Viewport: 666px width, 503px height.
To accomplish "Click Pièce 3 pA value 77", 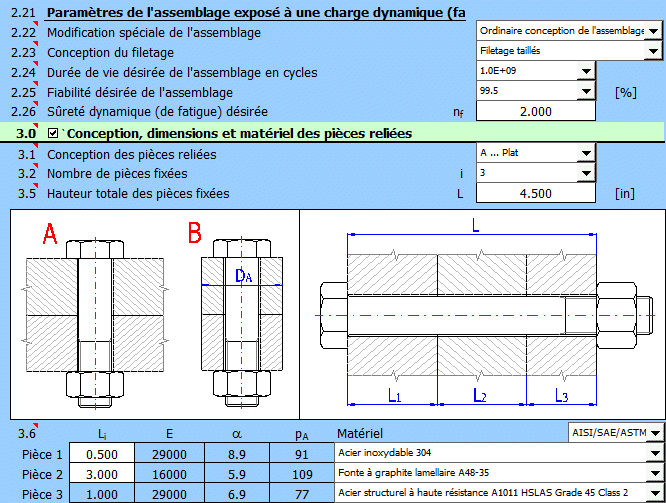I will [302, 494].
